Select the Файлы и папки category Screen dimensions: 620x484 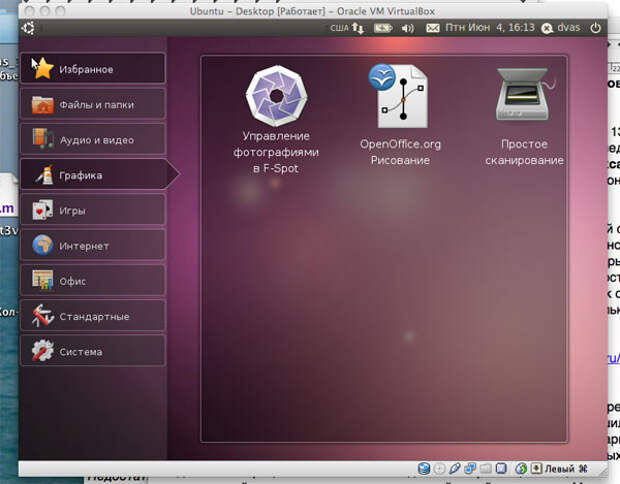point(93,104)
